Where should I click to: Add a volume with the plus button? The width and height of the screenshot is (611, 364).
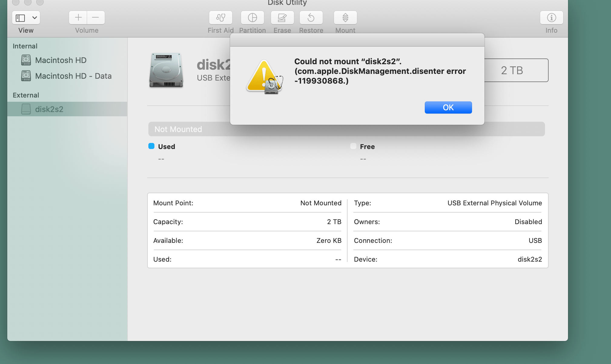point(78,18)
